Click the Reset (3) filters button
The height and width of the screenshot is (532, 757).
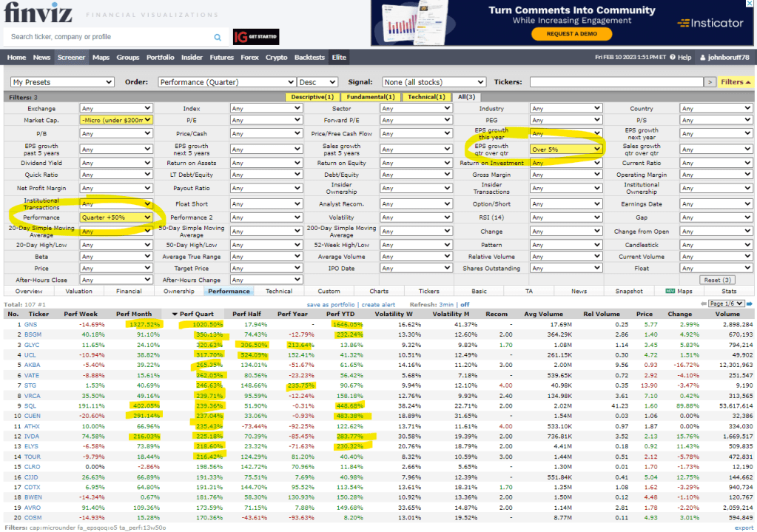pos(717,280)
